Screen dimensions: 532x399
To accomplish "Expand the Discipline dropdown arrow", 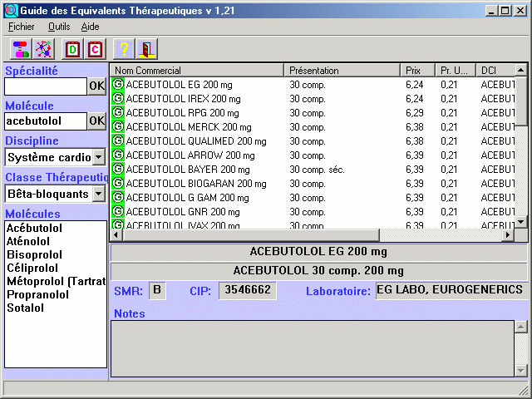I will pos(99,157).
